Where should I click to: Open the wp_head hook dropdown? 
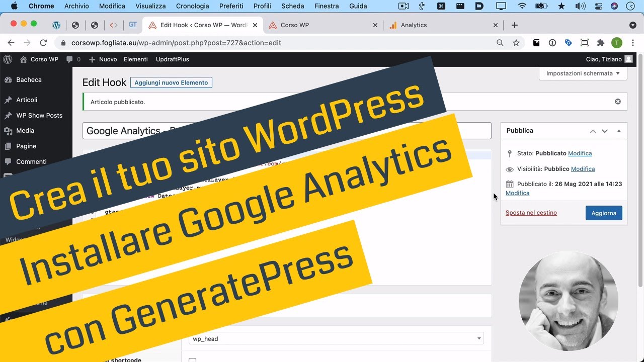(x=336, y=338)
